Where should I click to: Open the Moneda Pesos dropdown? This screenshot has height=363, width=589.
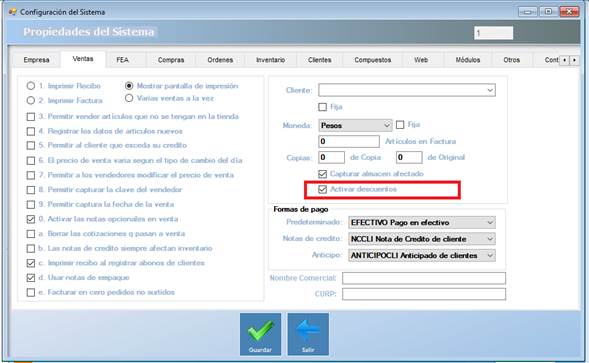click(x=355, y=126)
